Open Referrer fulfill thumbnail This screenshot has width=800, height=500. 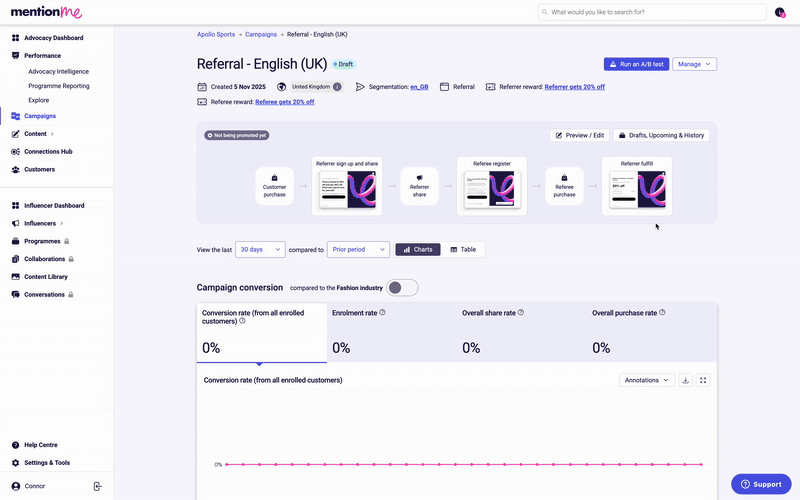pyautogui.click(x=637, y=186)
